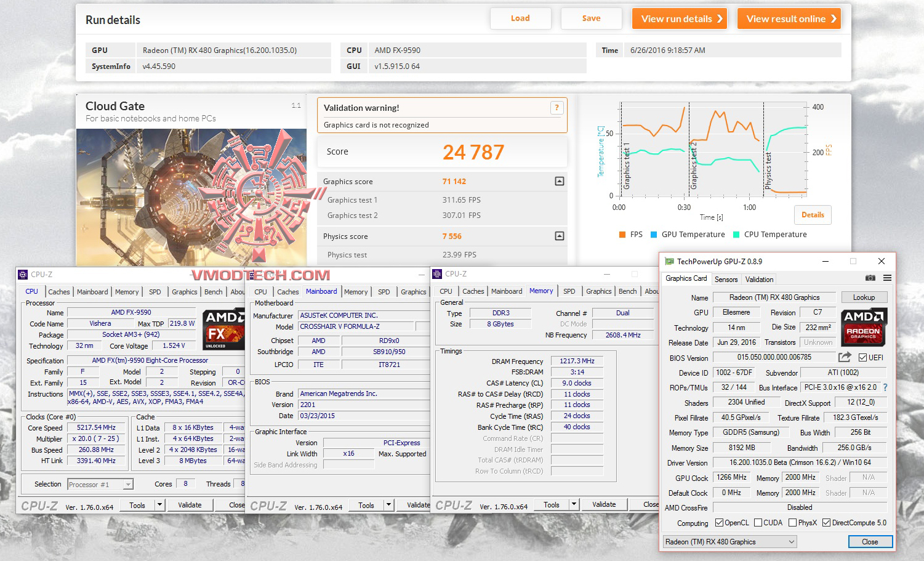924x561 pixels.
Task: Click the chart Details button
Action: [813, 215]
